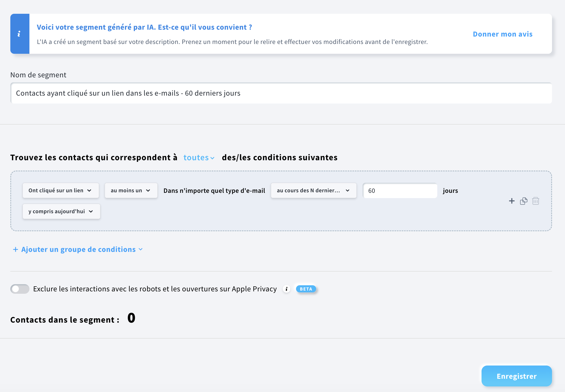Click the info icon in the blue banner
Viewport: 565px width, 392px height.
click(19, 34)
